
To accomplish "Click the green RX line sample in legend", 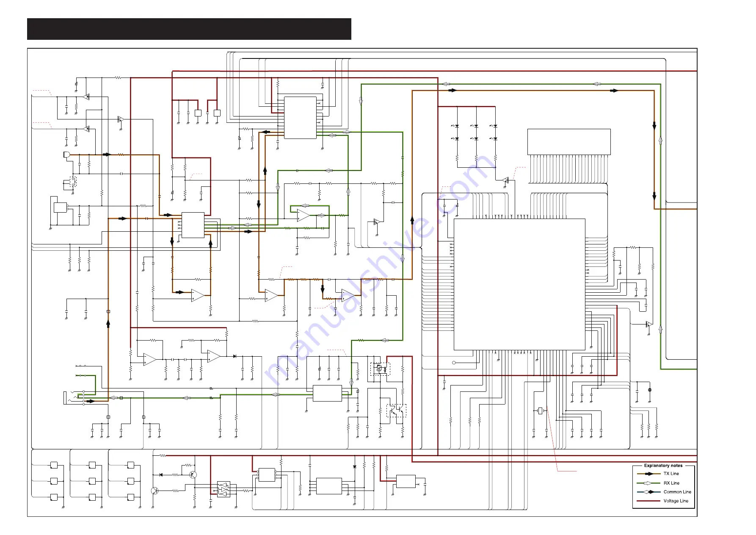I will pyautogui.click(x=648, y=483).
